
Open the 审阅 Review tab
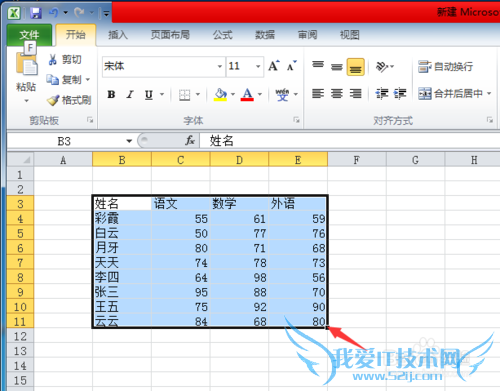click(307, 35)
